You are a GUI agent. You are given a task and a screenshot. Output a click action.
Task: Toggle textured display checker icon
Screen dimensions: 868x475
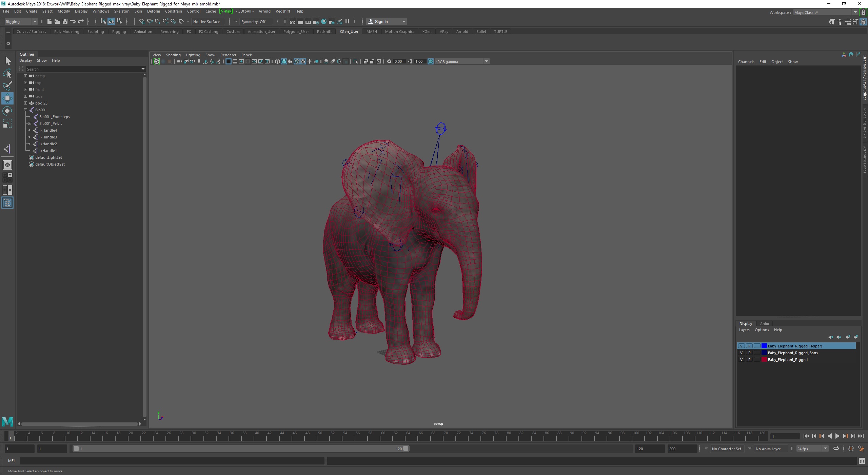303,61
